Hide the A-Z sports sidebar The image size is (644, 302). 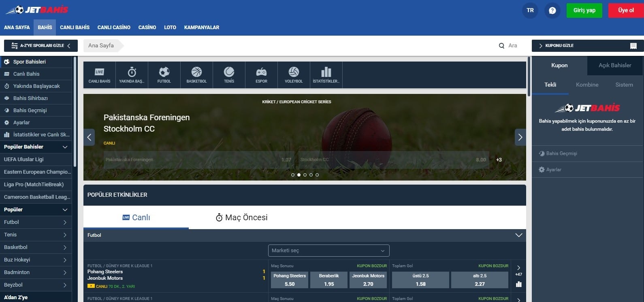(41, 46)
